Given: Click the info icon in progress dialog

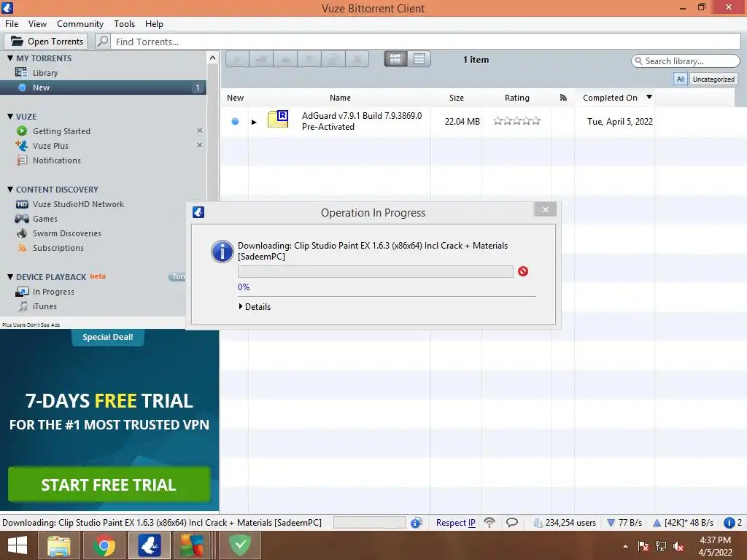Looking at the screenshot, I should coord(222,252).
